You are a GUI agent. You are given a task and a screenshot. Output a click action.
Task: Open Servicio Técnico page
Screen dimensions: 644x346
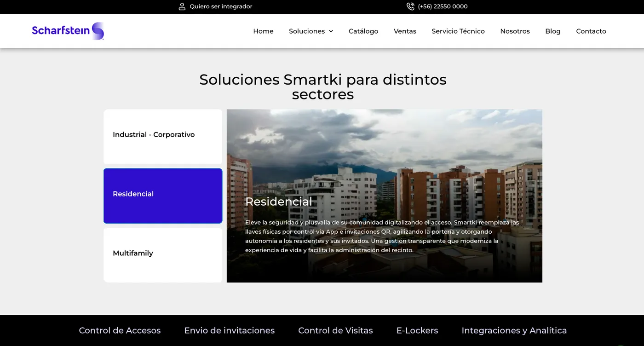458,31
